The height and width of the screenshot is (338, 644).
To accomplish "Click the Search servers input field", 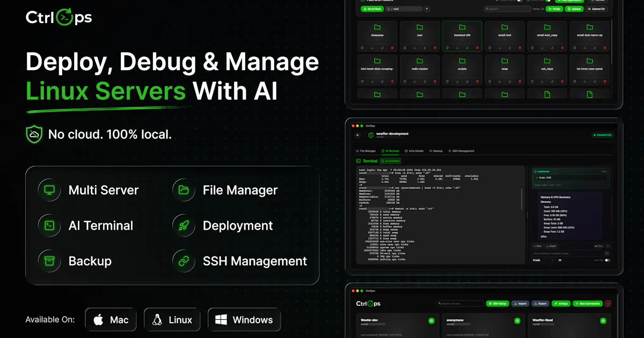I will tap(460, 304).
